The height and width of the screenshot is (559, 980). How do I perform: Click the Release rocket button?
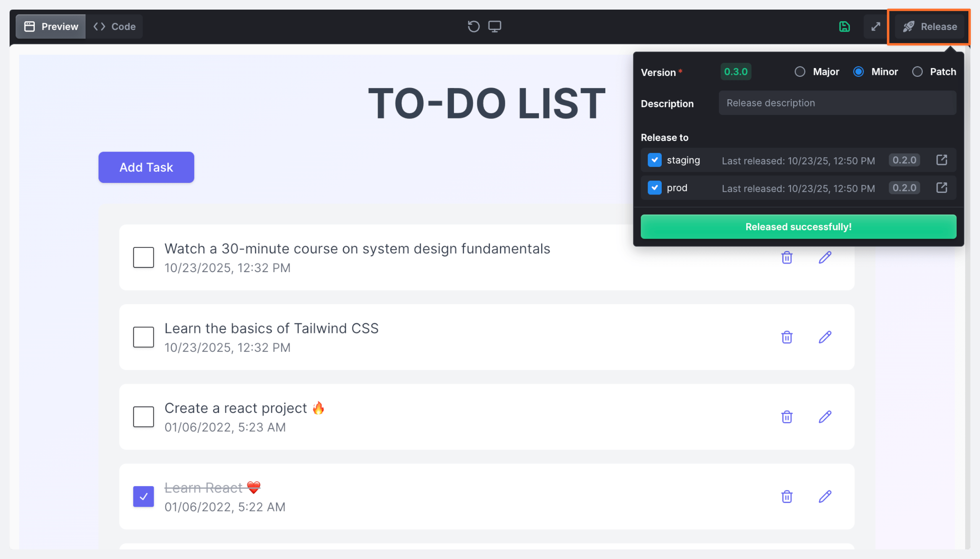coord(930,26)
